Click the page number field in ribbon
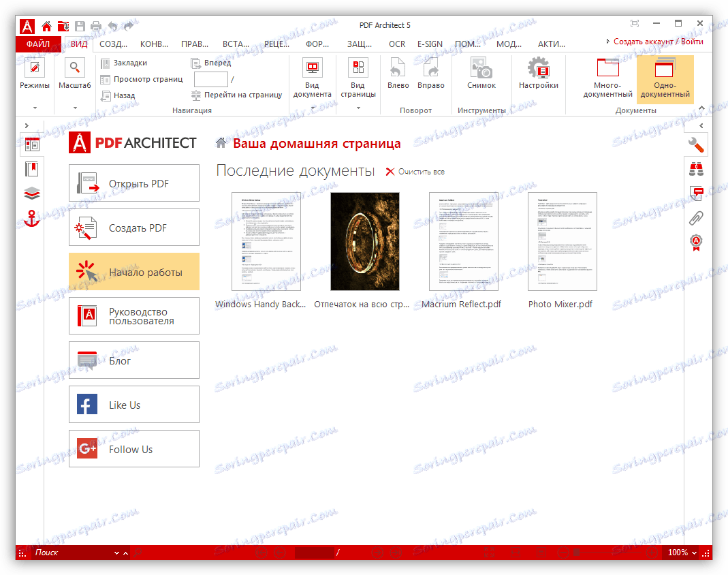The image size is (728, 575). tap(211, 80)
